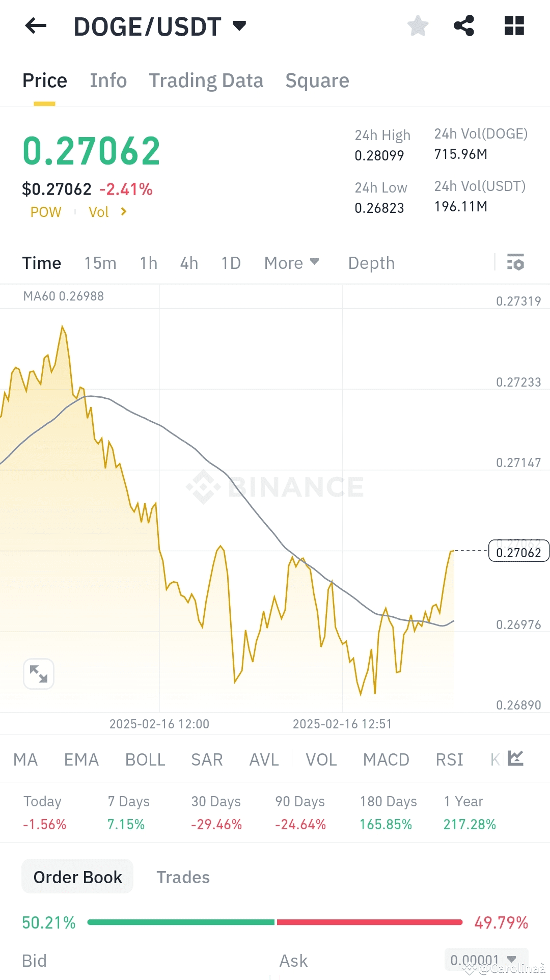
Task: Expand the More timeframes dropdown
Action: pyautogui.click(x=292, y=263)
